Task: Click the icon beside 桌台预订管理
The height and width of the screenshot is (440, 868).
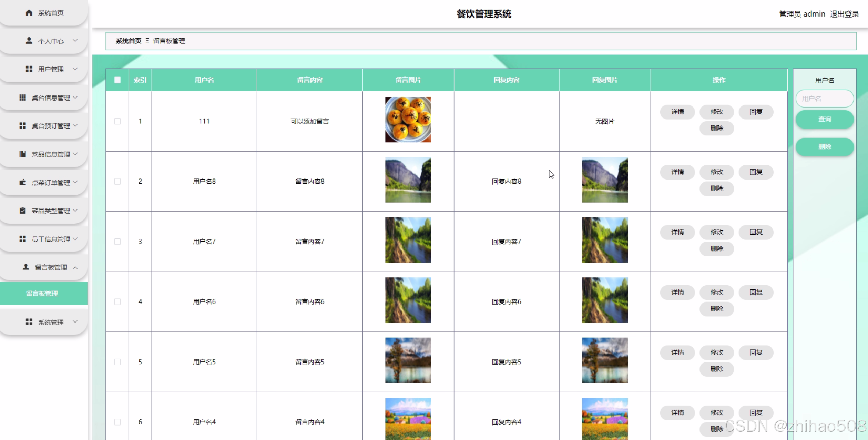Action: tap(23, 126)
